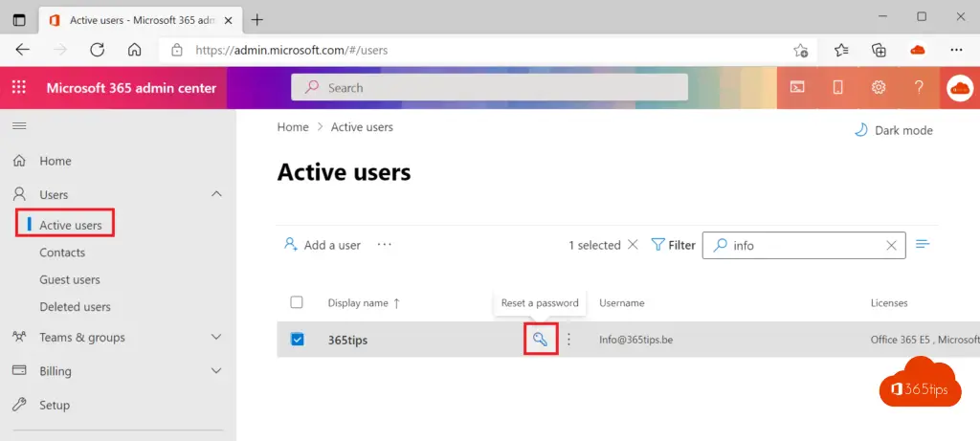Click the mobile app phone icon
Image resolution: width=980 pixels, height=441 pixels.
tap(837, 87)
